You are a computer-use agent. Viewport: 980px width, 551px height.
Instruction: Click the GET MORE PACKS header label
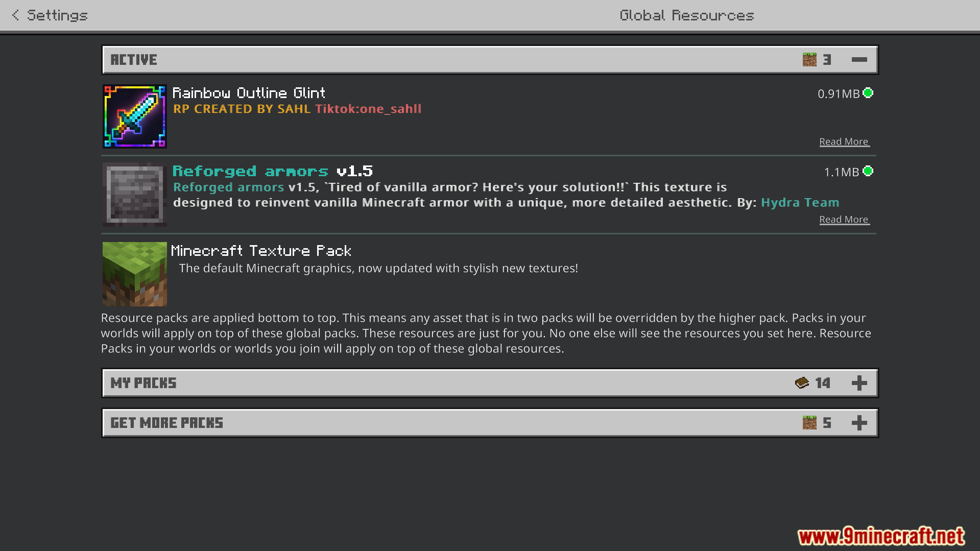click(167, 423)
